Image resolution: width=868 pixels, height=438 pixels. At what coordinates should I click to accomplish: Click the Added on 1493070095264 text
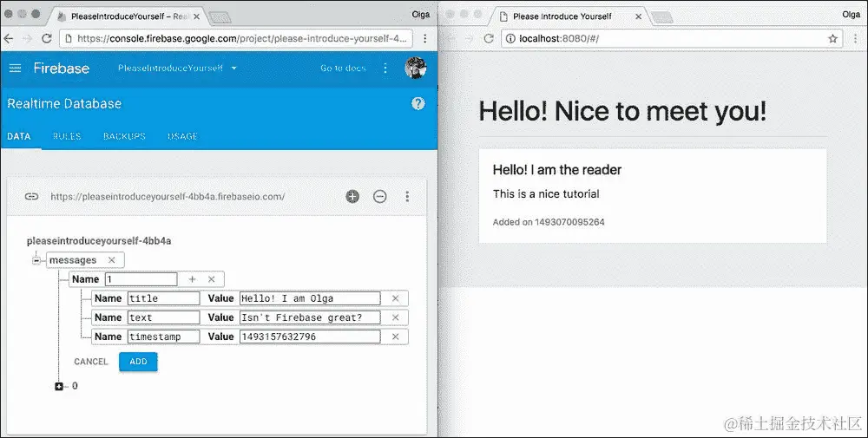pos(549,222)
